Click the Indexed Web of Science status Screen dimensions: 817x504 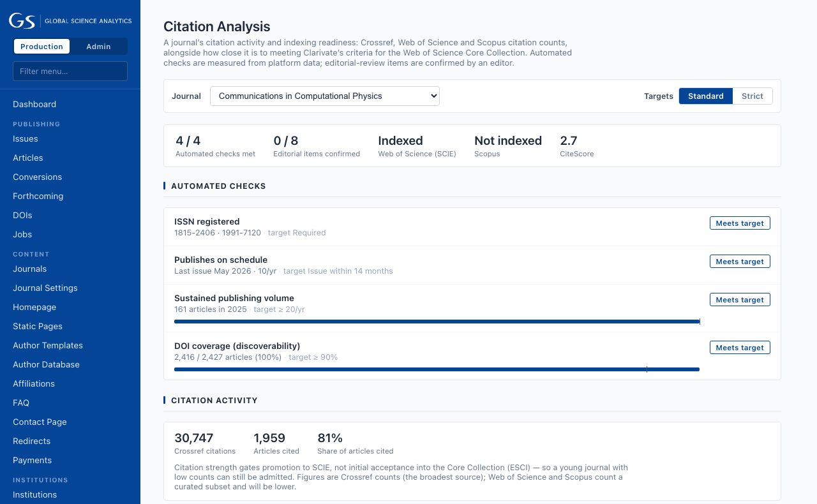[x=417, y=146]
